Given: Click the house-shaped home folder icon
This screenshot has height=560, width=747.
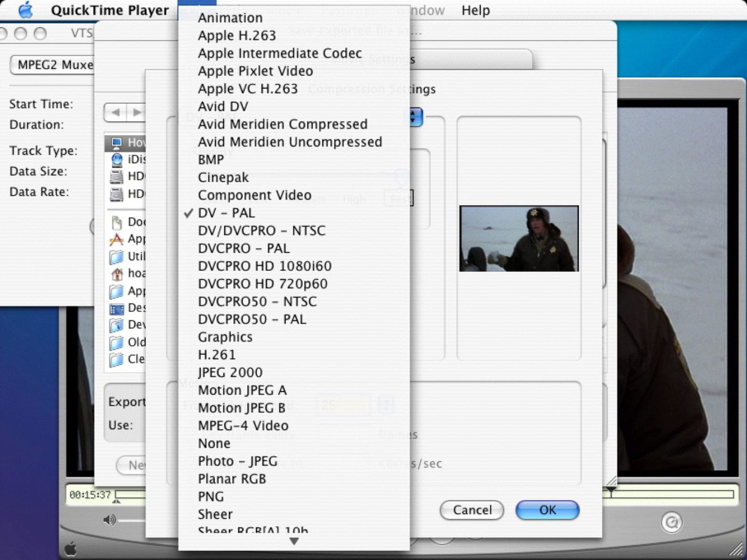Looking at the screenshot, I should pos(117,273).
